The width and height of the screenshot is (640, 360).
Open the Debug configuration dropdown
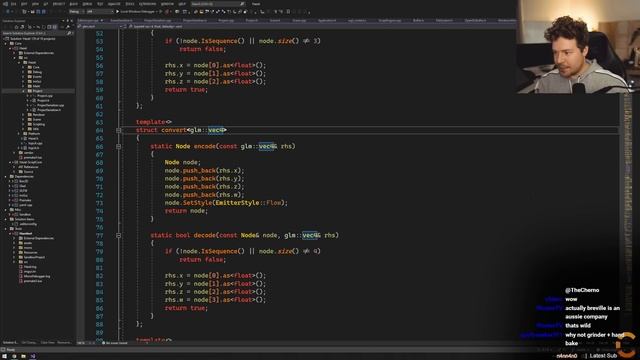click(x=76, y=11)
